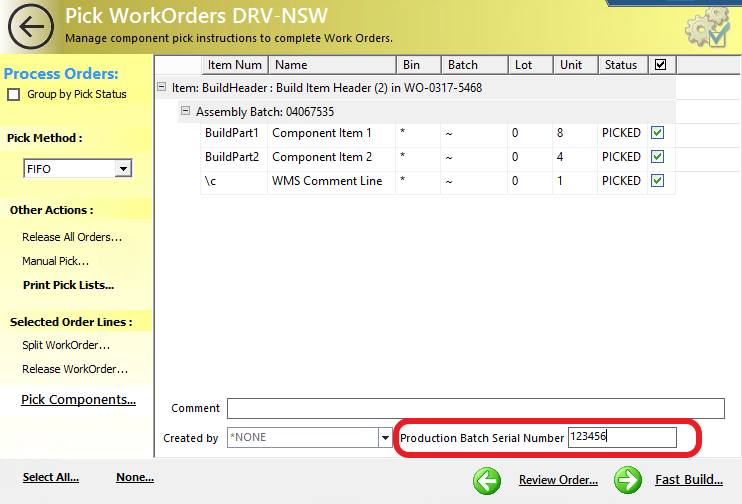The width and height of the screenshot is (742, 504).
Task: Select the Component Item 1 name cell
Action: coord(331,133)
